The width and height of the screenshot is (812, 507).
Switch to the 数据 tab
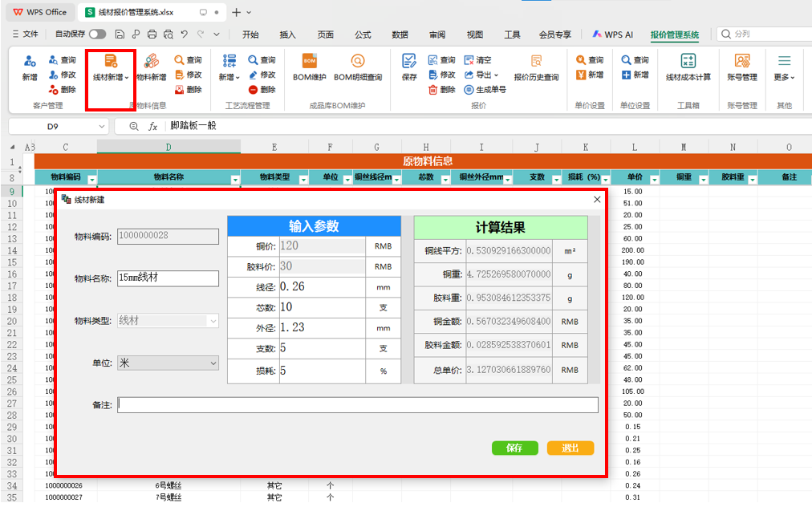pyautogui.click(x=400, y=34)
